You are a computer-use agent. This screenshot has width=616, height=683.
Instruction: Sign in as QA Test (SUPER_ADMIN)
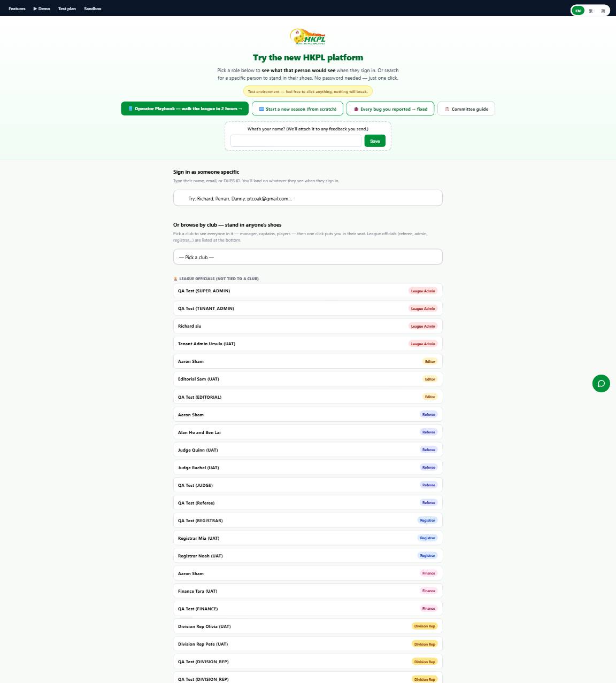pos(308,291)
